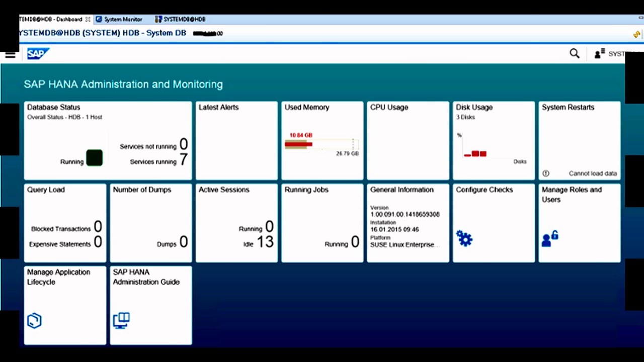Close the Dashboard tab
This screenshot has width=644, height=362.
(x=88, y=19)
